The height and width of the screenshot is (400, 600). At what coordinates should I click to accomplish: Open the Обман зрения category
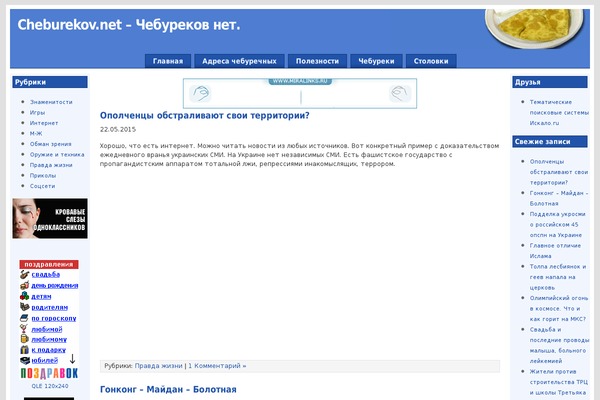[51, 144]
